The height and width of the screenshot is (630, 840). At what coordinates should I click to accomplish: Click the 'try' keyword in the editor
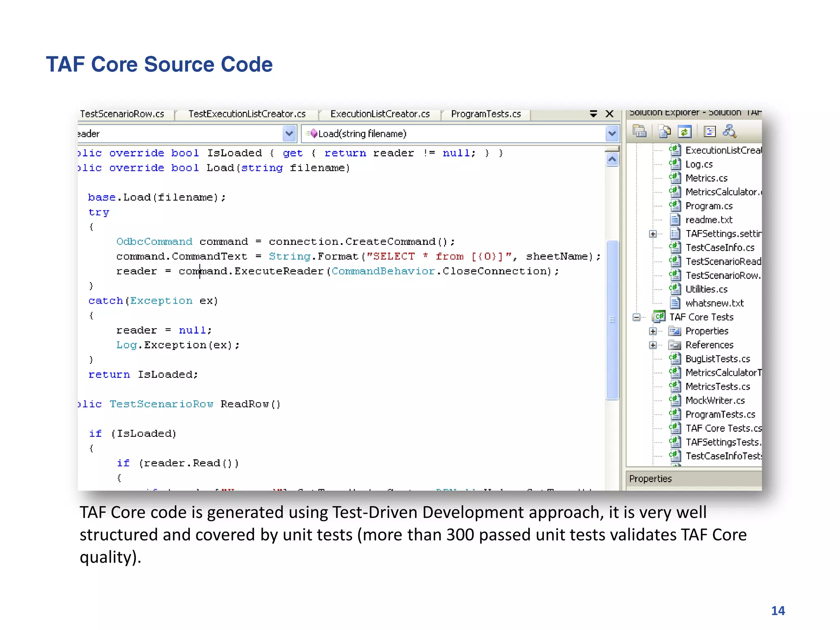point(99,212)
